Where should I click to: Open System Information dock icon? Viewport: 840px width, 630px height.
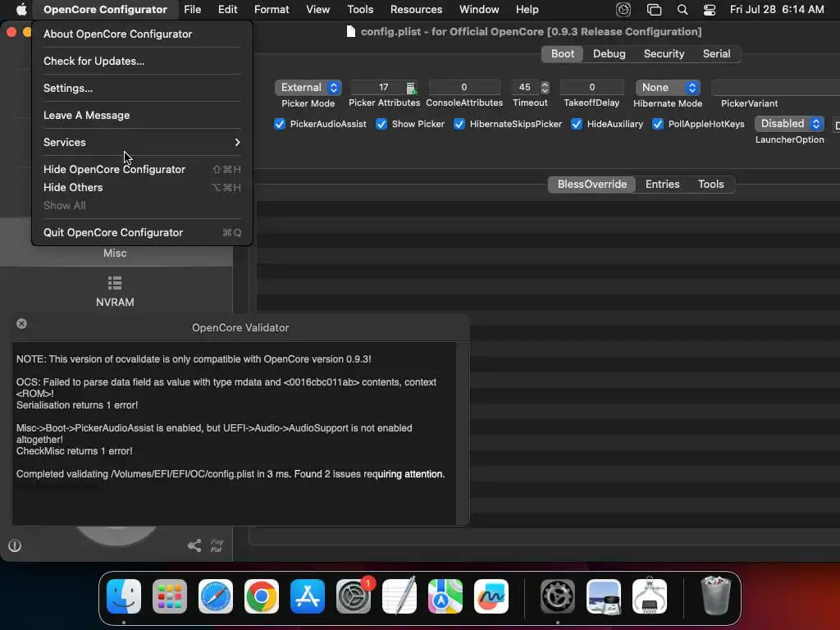650,596
